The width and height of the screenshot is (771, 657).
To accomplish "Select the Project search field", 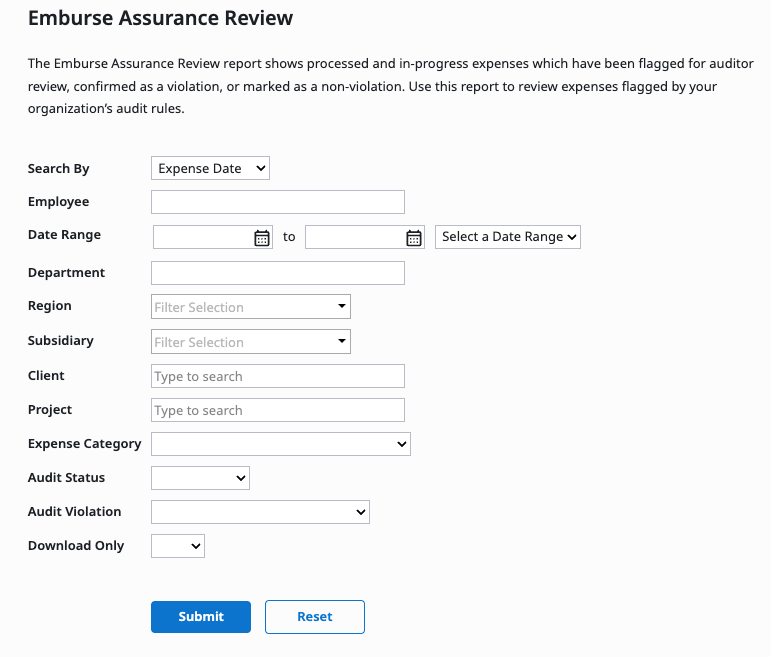I will [x=278, y=410].
